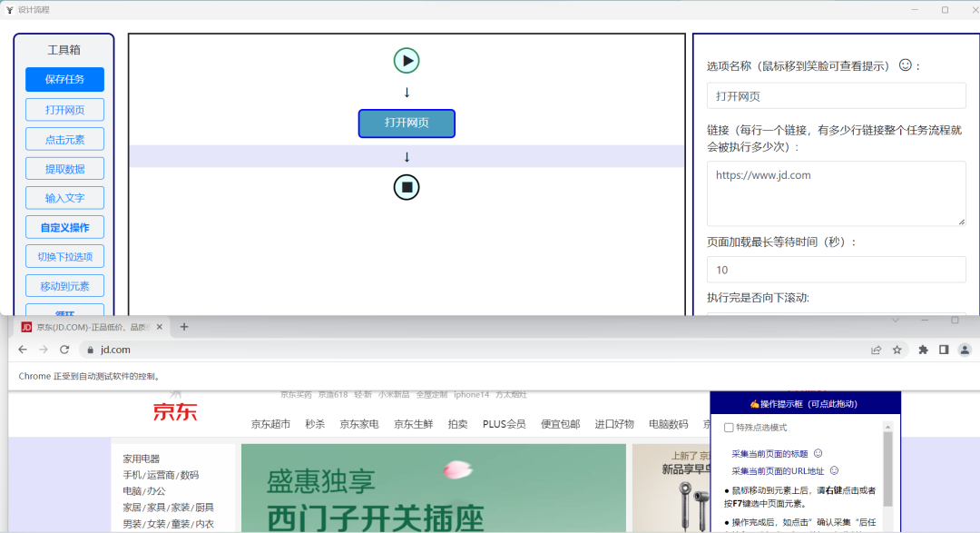The height and width of the screenshot is (533, 980).
Task: Click the padlock site info icon
Action: (91, 350)
